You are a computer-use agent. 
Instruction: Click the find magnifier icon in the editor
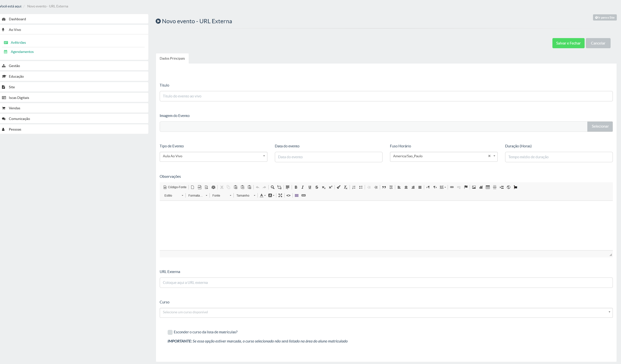[273, 187]
